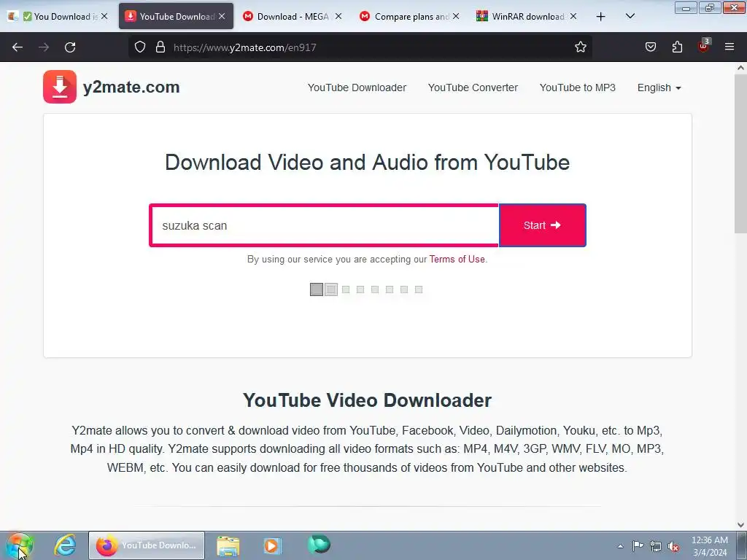View site security via the padlock icon

click(160, 47)
